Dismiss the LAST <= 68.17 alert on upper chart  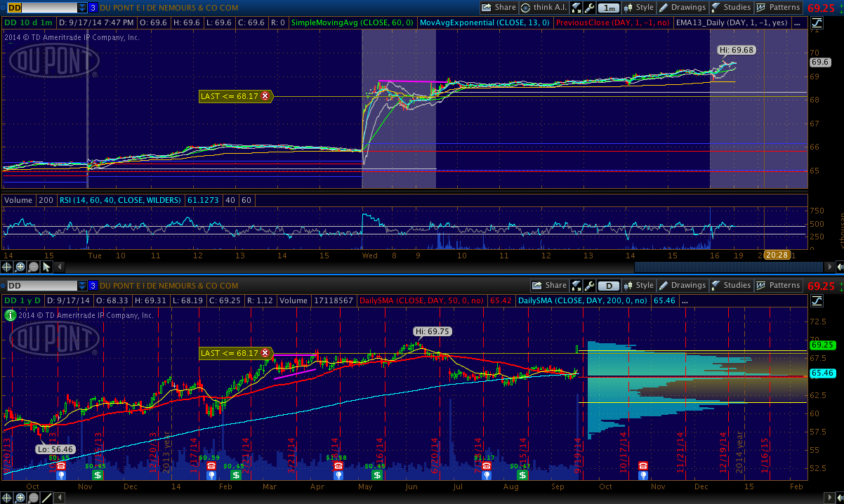[265, 96]
